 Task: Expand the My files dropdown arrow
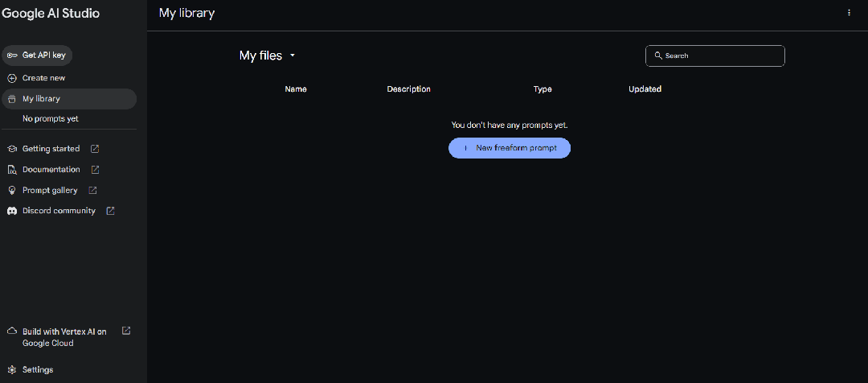293,56
